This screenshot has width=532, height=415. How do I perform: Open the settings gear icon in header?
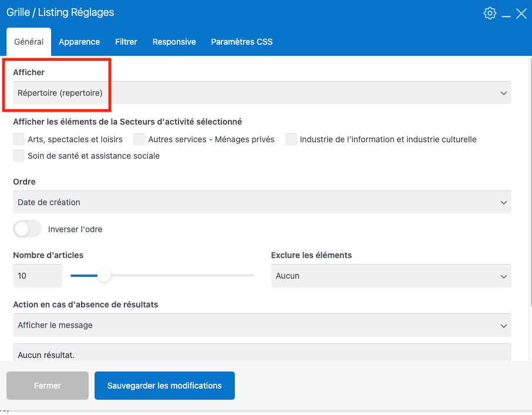click(490, 13)
